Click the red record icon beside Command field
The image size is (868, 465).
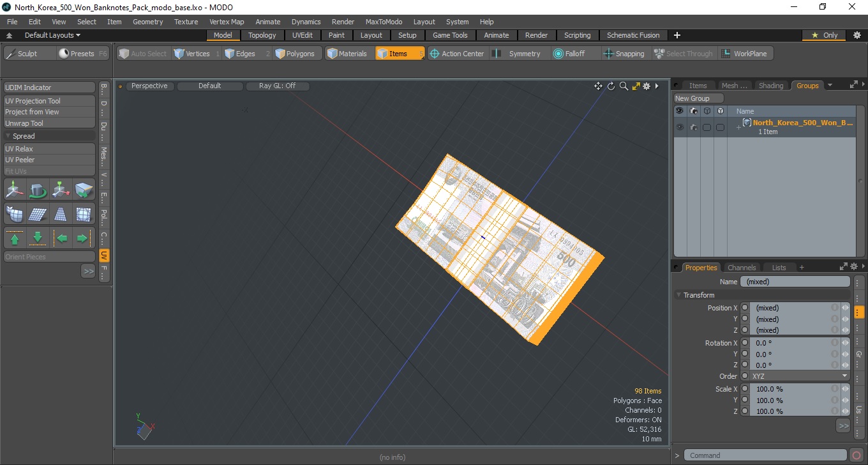coord(857,455)
